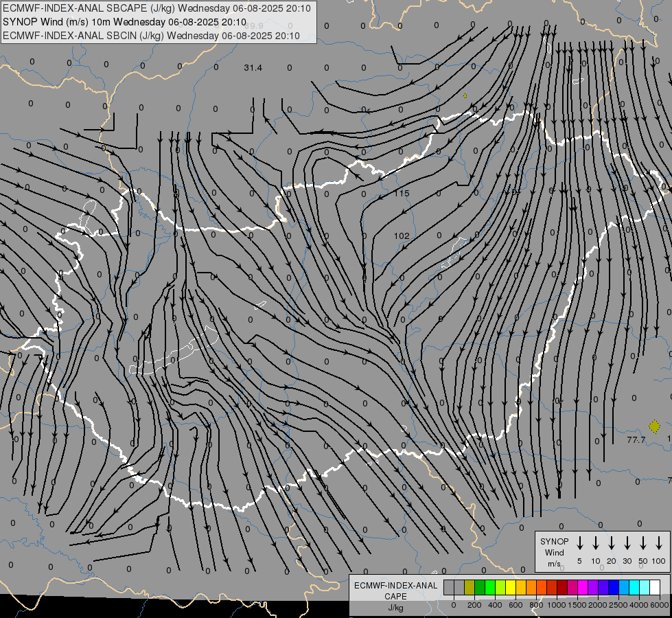The image size is (672, 618).
Task: Click the bright green CAPE legend swatch
Action: coord(490,587)
